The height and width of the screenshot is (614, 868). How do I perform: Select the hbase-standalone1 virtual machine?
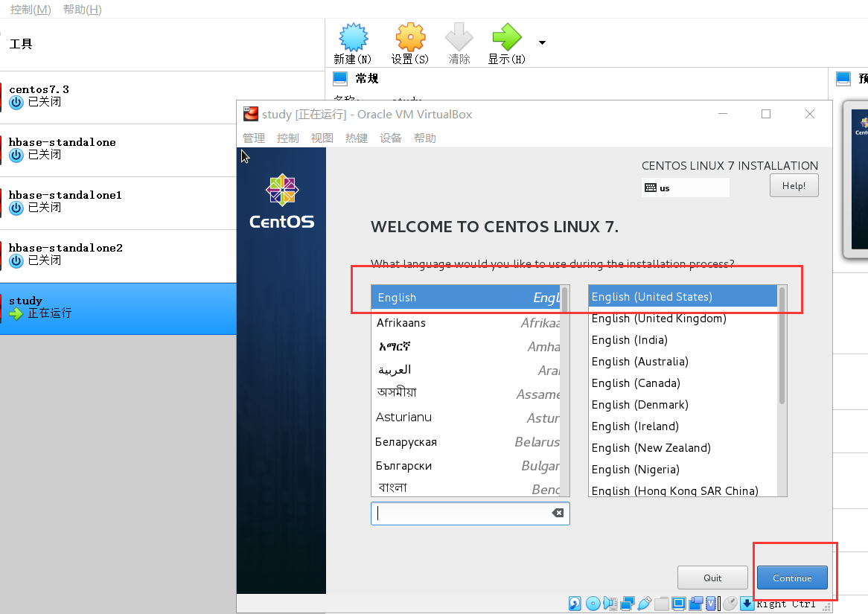(118, 203)
